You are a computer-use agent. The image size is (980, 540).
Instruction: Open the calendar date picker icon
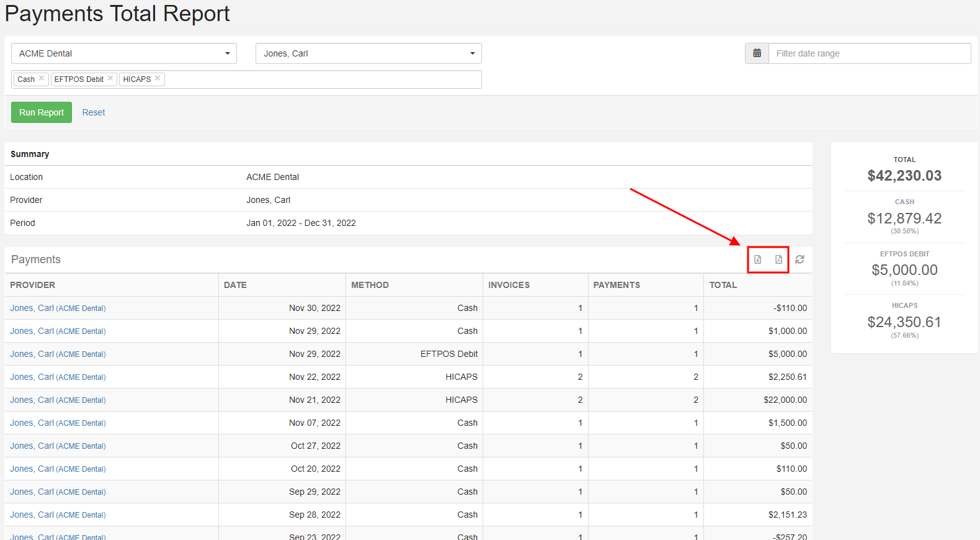coord(757,53)
